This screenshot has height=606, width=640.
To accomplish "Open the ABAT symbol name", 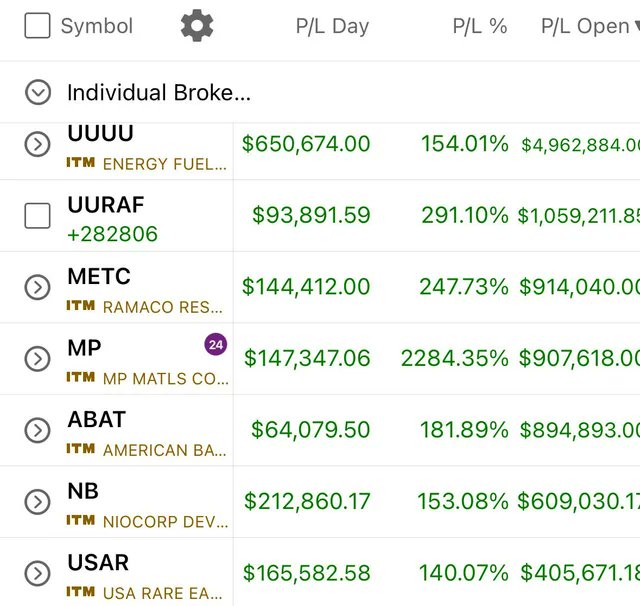I will click(97, 419).
